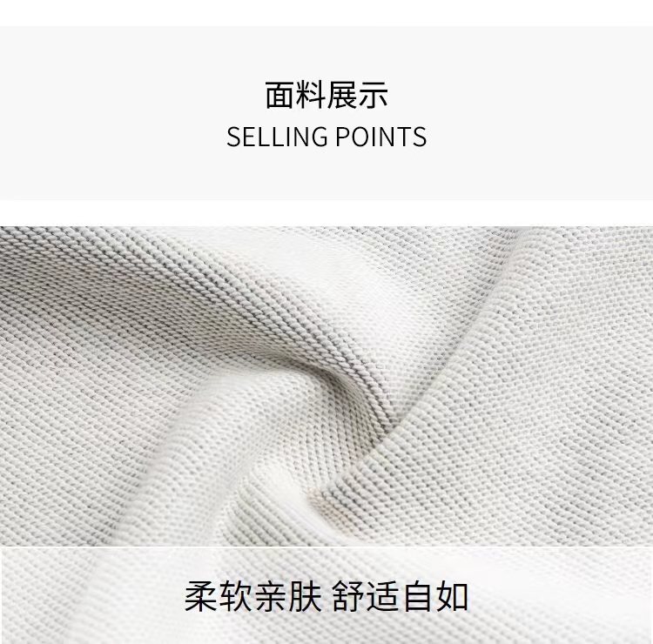Click the character 如 ending the caption
The image size is (653, 644).
(x=452, y=596)
